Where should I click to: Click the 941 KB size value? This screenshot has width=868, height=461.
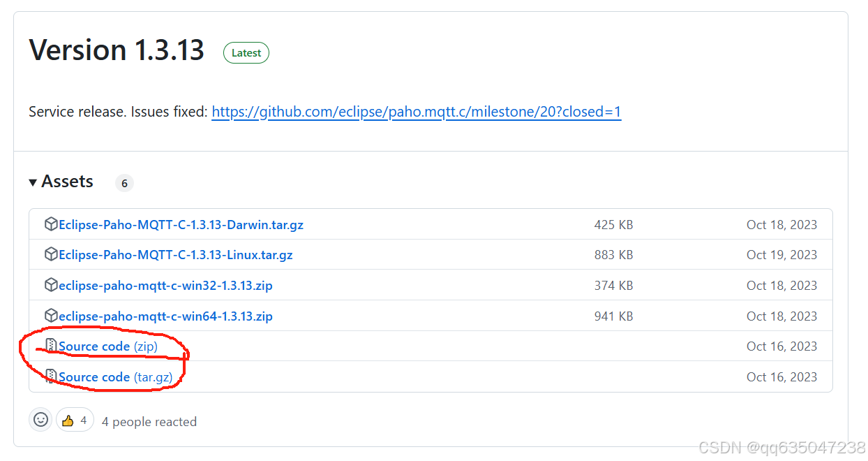[614, 316]
